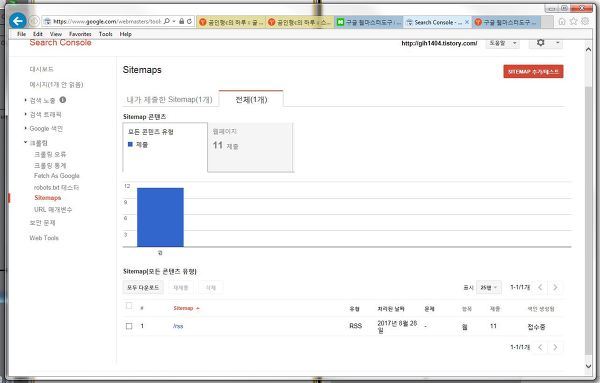Click the greyed delete button in the table toolbar
This screenshot has width=600, height=383.
(211, 287)
